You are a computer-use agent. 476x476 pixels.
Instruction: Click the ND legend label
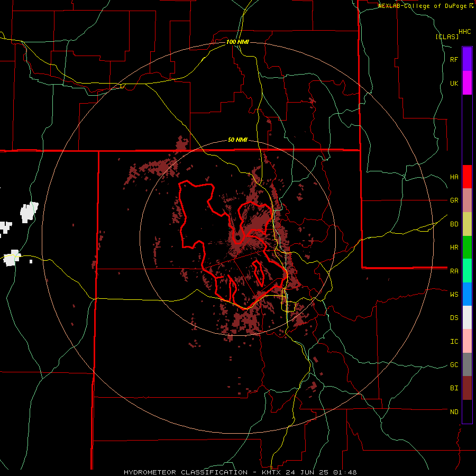click(x=454, y=412)
